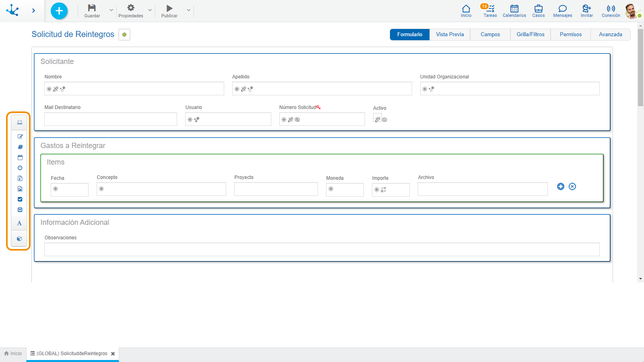Click into the Observaciones field
This screenshot has width=644, height=362.
coord(322,249)
